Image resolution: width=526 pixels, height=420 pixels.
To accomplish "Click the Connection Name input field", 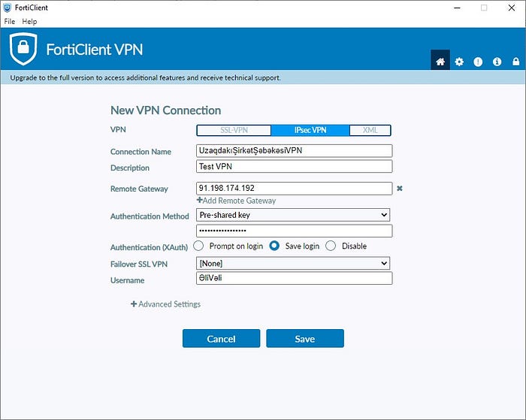I will [295, 150].
